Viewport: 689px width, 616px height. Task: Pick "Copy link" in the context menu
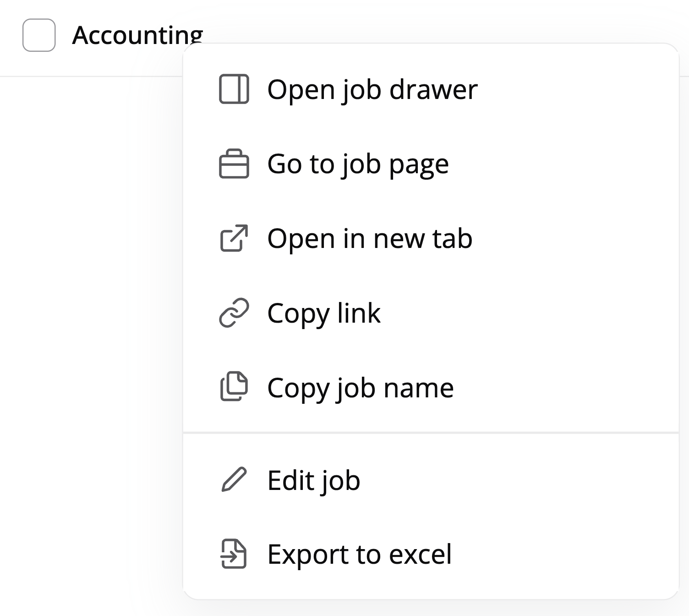tap(324, 313)
